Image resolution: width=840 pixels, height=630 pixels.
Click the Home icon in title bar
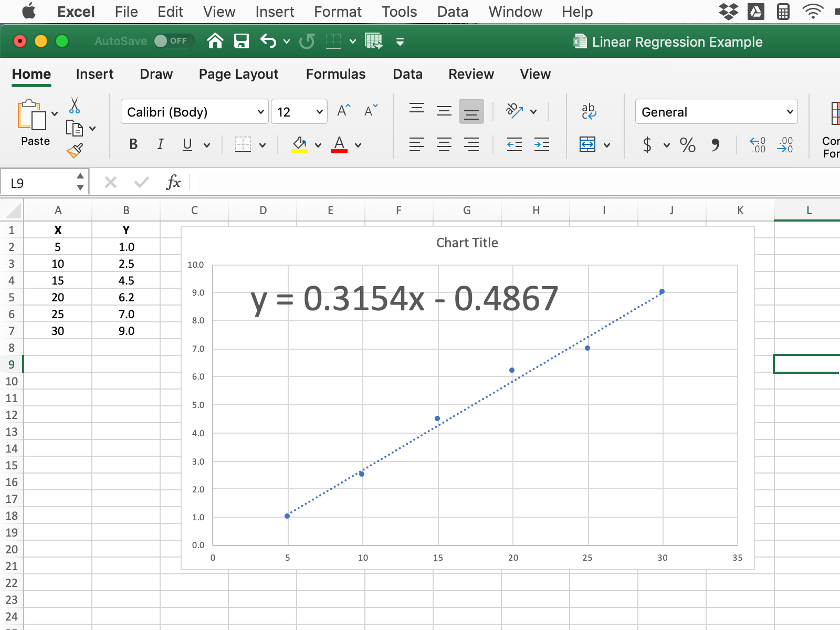pos(215,41)
